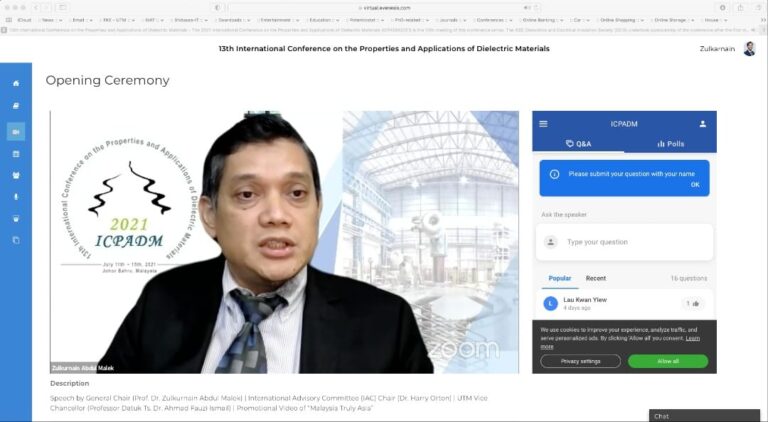
Task: Open the Online Shopping bookmarks folder
Action: [621, 20]
